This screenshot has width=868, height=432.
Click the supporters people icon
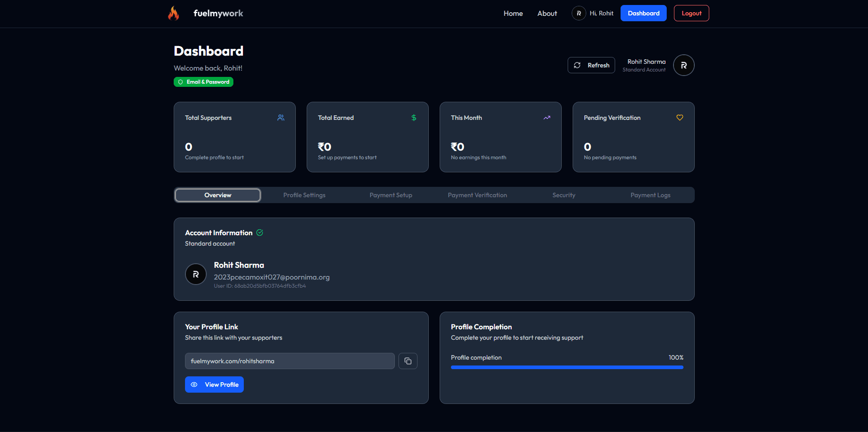coord(281,118)
